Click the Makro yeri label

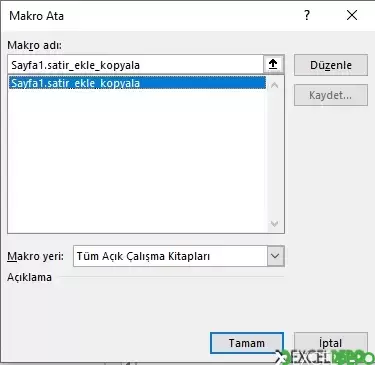point(35,256)
